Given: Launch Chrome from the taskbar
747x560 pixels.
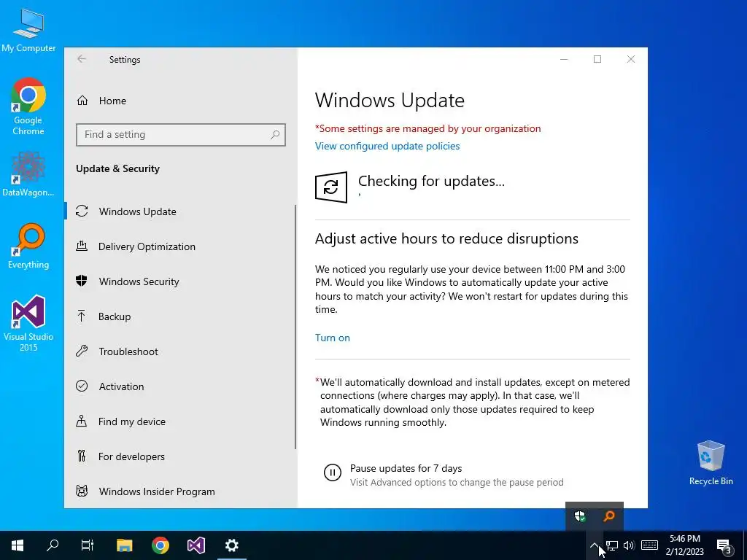Looking at the screenshot, I should pos(160,545).
